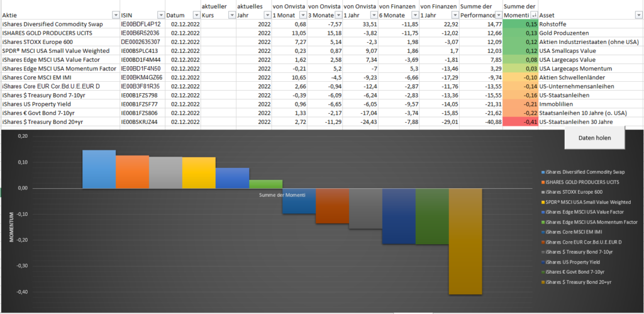Image resolution: width=644 pixels, height=314 pixels.
Task: Select ISIN cell IE00BSKRJZ44
Action: coord(143,122)
